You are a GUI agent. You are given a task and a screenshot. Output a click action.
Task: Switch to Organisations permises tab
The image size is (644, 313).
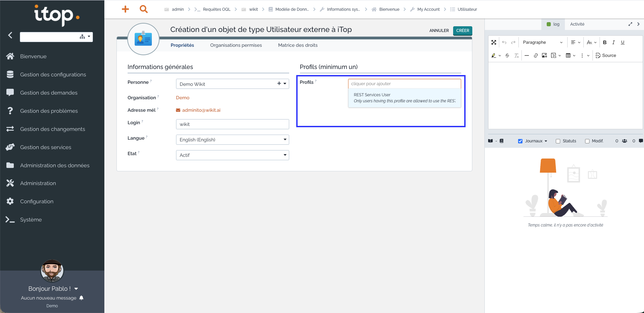(x=236, y=45)
